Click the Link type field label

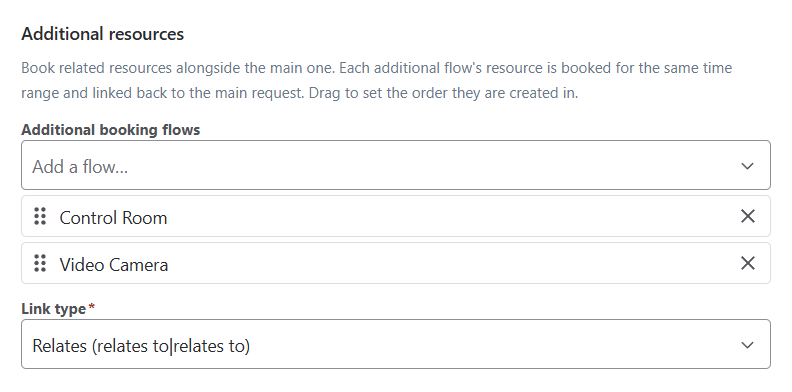(x=54, y=309)
